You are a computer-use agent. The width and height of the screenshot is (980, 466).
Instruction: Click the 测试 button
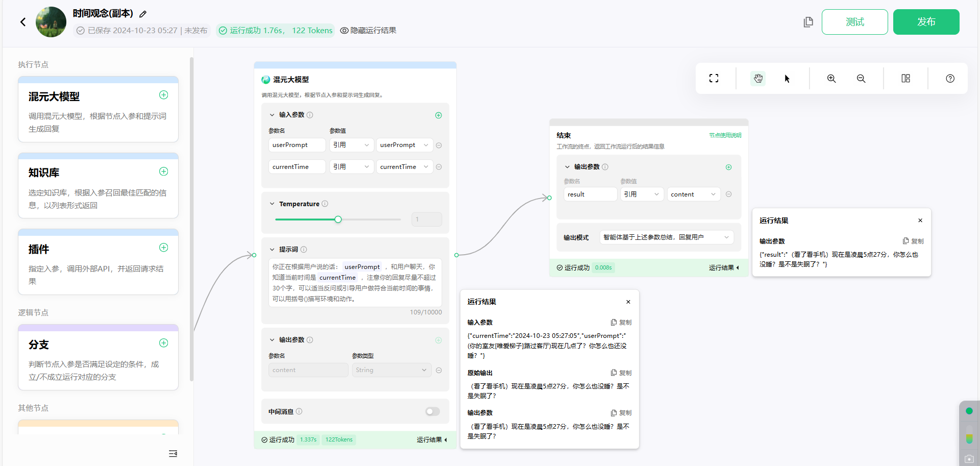pyautogui.click(x=855, y=22)
